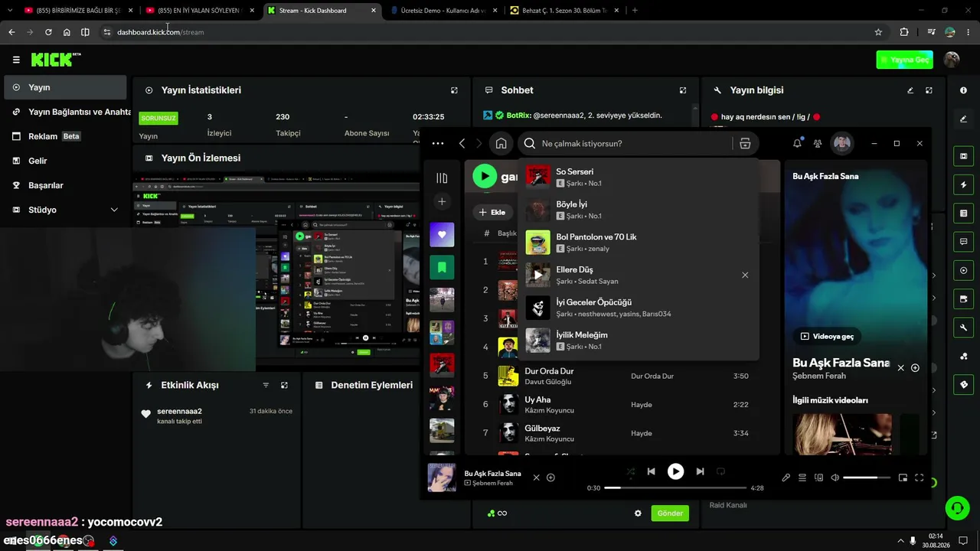Viewport: 980px width, 551px height.
Task: Go to the Kick logo home
Action: [55, 60]
